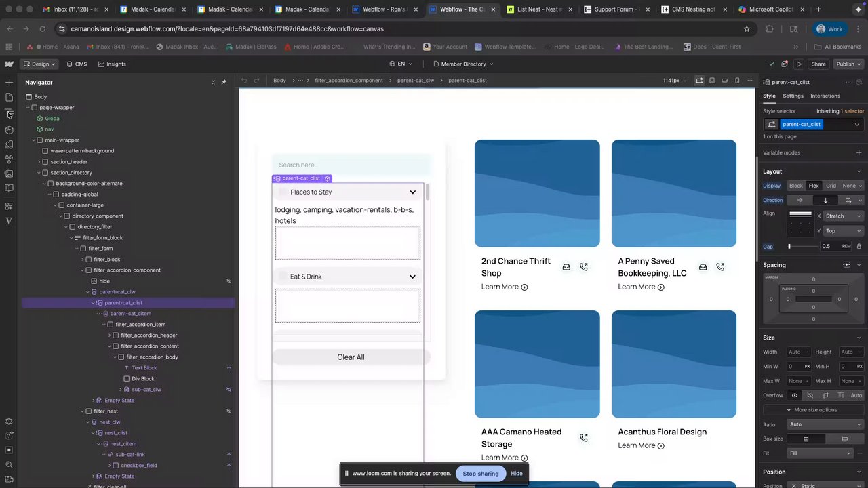Switch to the Interactions tab
This screenshot has height=488, width=868.
pos(825,96)
